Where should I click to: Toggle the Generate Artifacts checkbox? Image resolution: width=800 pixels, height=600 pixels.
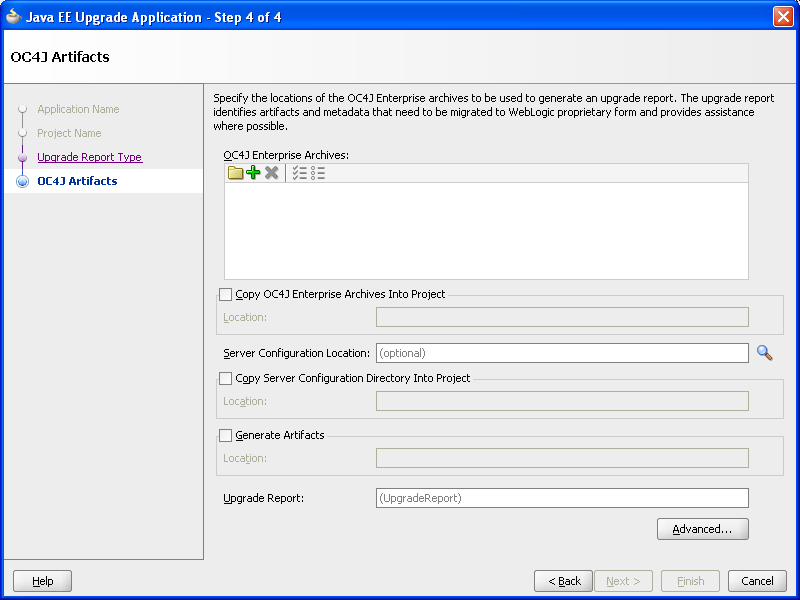coord(225,435)
